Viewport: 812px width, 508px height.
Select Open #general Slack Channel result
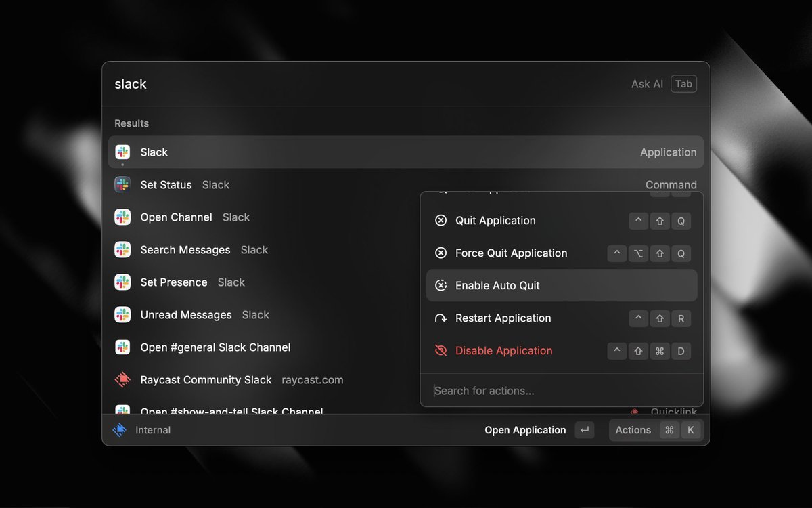pyautogui.click(x=264, y=347)
